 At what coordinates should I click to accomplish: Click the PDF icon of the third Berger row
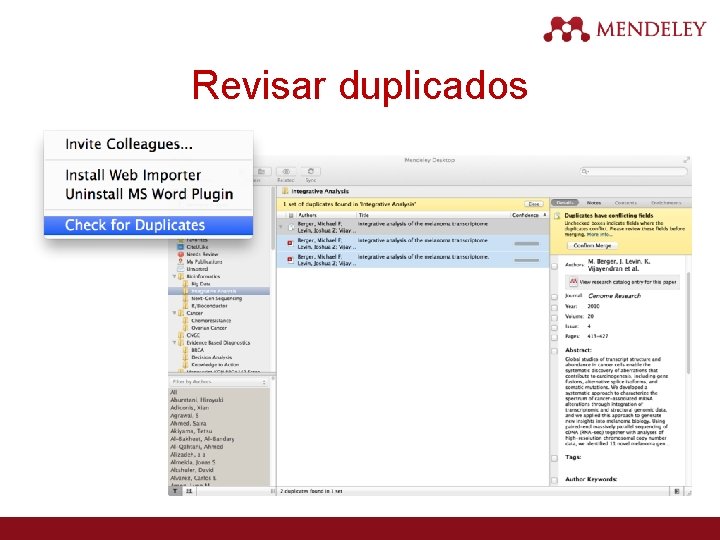pos(290,259)
